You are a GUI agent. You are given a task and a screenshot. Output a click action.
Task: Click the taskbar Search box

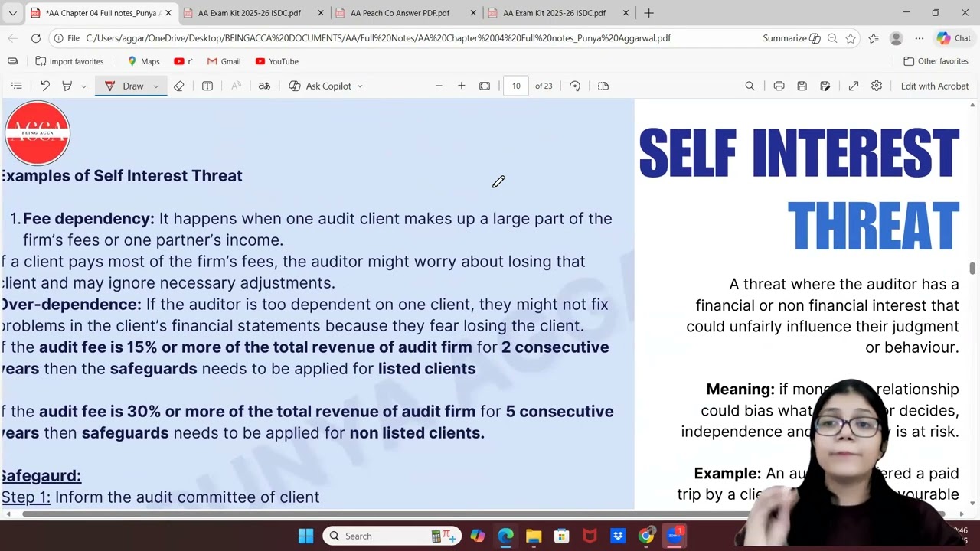pyautogui.click(x=392, y=536)
